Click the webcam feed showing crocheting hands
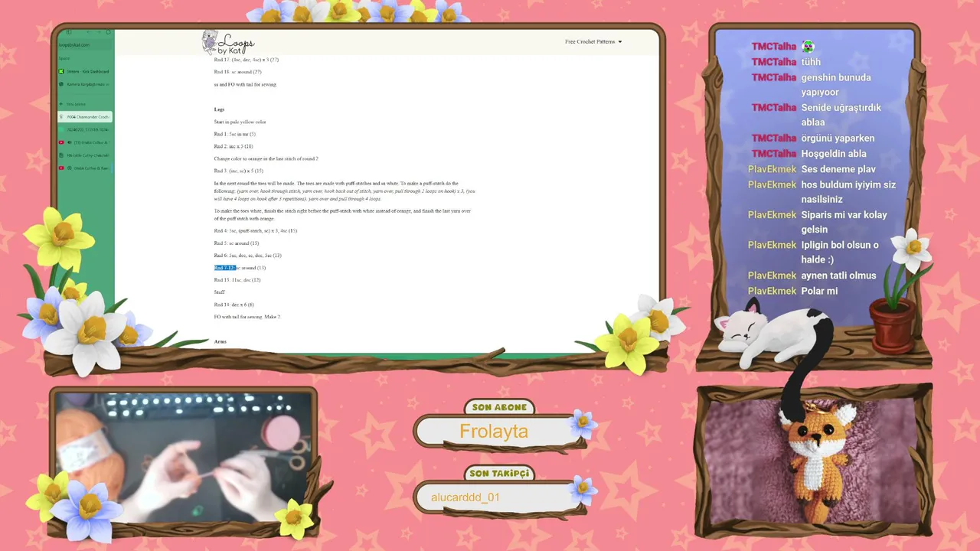Viewport: 980px width, 551px height. [184, 457]
